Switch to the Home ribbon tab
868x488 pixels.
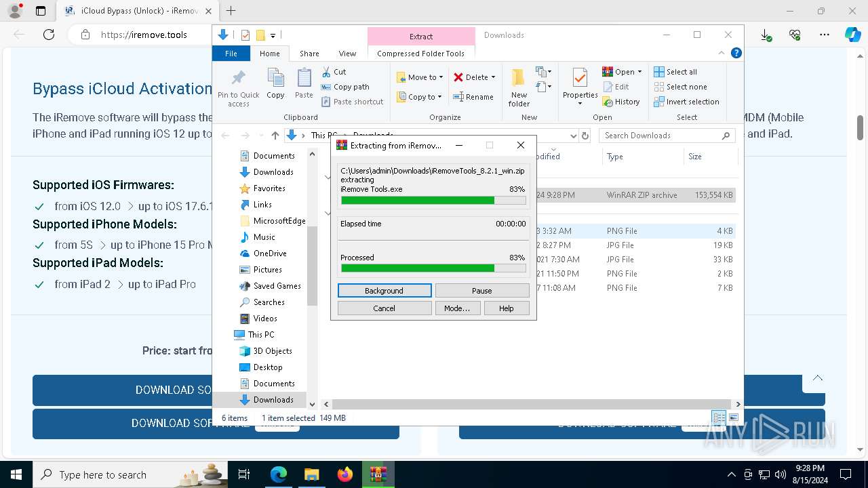pyautogui.click(x=269, y=54)
